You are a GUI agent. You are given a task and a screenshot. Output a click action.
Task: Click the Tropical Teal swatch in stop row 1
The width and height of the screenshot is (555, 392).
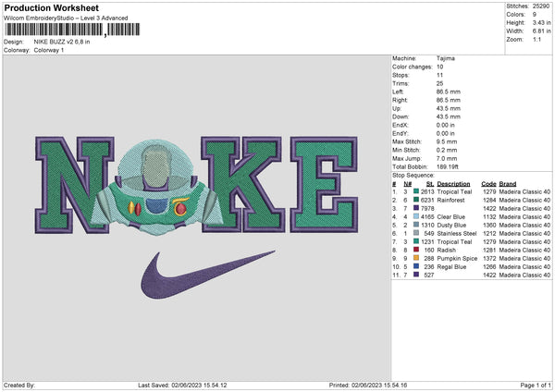[416, 191]
